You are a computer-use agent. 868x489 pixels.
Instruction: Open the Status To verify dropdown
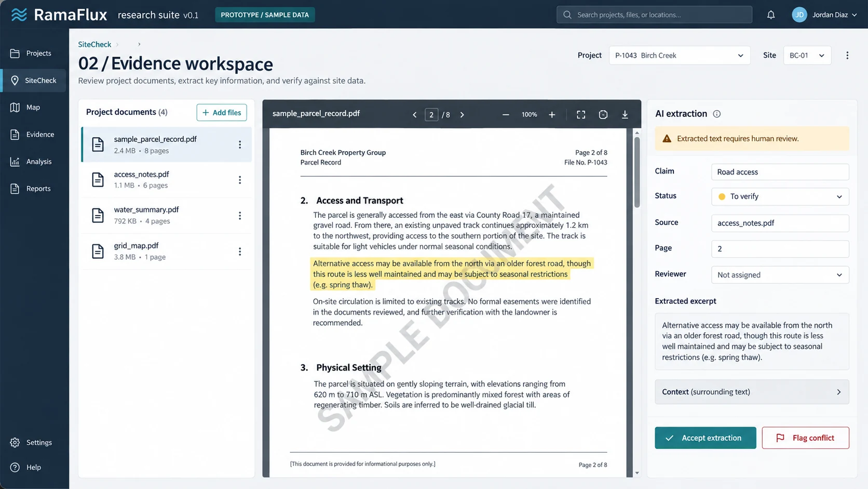[780, 196]
